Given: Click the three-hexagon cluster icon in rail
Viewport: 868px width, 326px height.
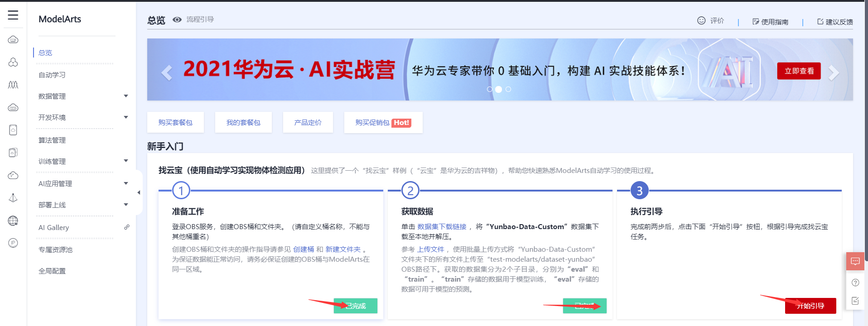Looking at the screenshot, I should pos(13,62).
